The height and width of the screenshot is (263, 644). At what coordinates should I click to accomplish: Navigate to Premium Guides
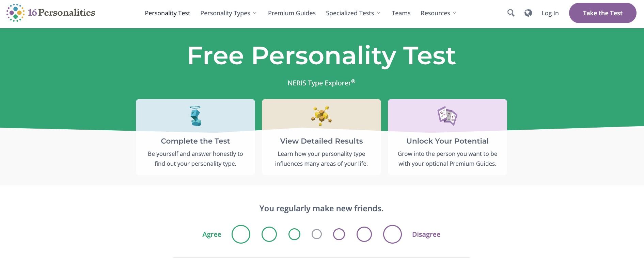(292, 13)
